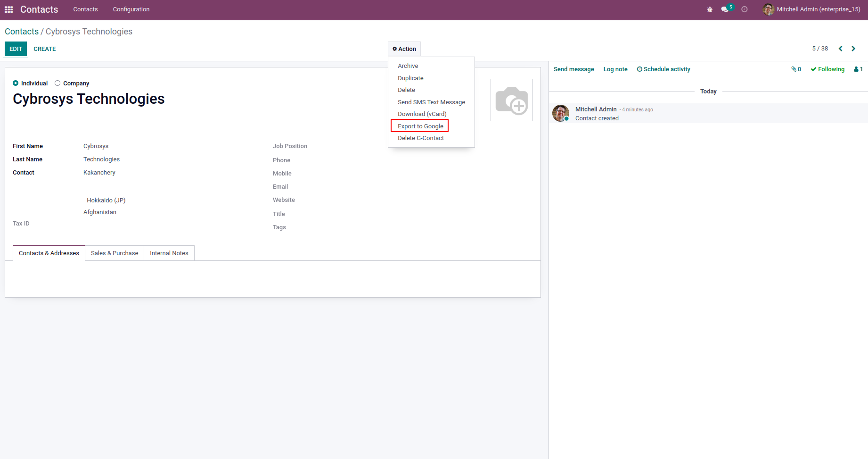This screenshot has width=868, height=459.
Task: Click the Contacts app title
Action: (x=39, y=9)
